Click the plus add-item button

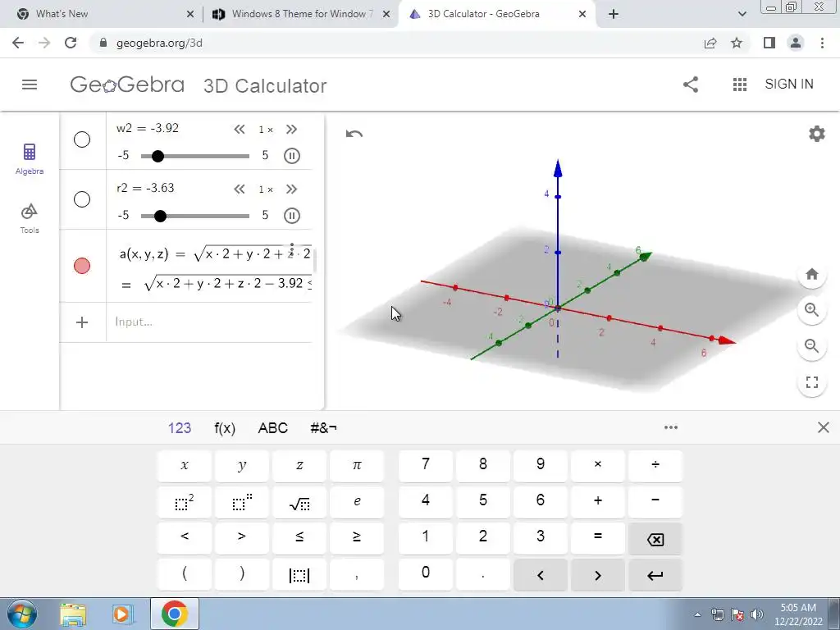tap(82, 322)
